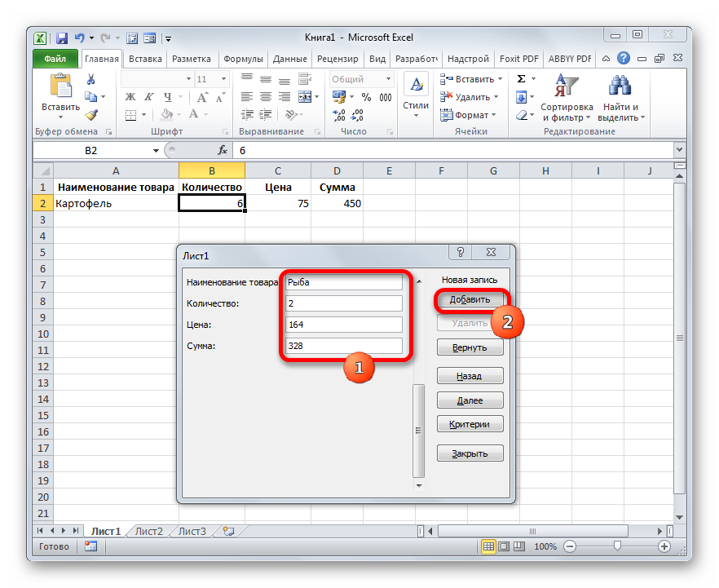The width and height of the screenshot is (719, 588).
Task: Switch to the Лист2 sheet tab
Action: tap(149, 531)
